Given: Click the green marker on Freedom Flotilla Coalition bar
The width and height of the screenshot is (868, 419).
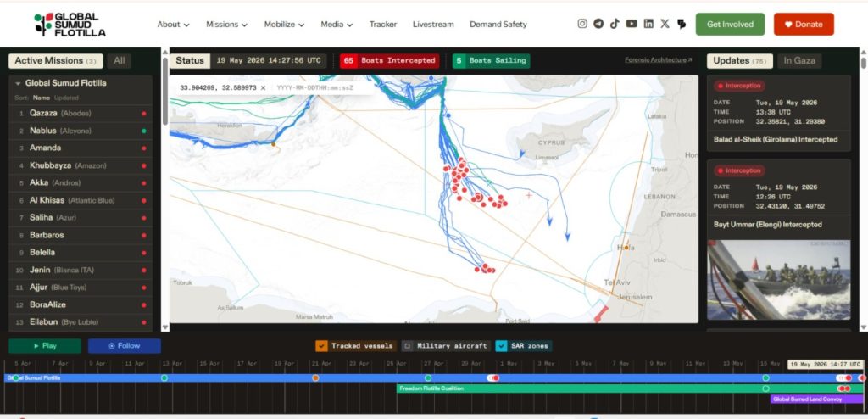Looking at the screenshot, I should 766,388.
